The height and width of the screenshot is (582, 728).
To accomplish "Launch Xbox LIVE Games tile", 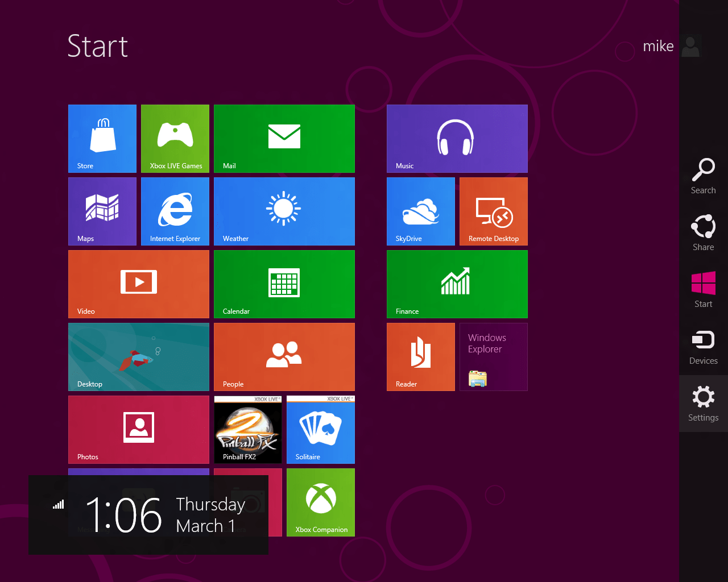I will (x=175, y=139).
